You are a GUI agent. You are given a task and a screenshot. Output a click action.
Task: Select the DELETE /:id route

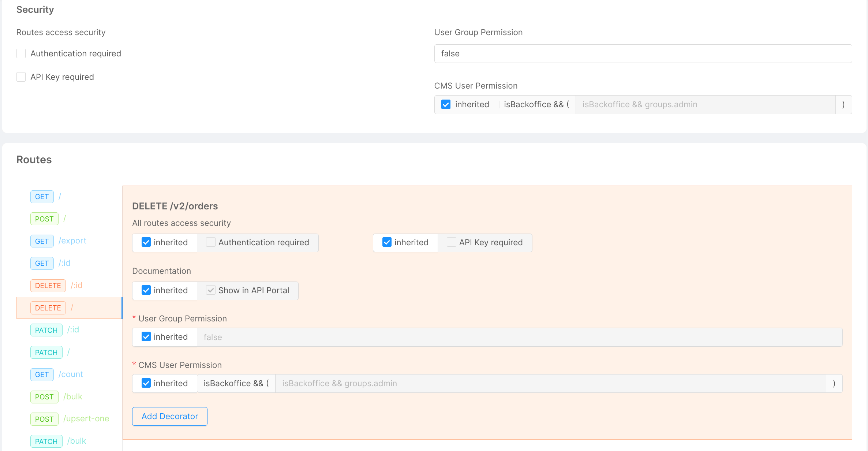tap(48, 286)
